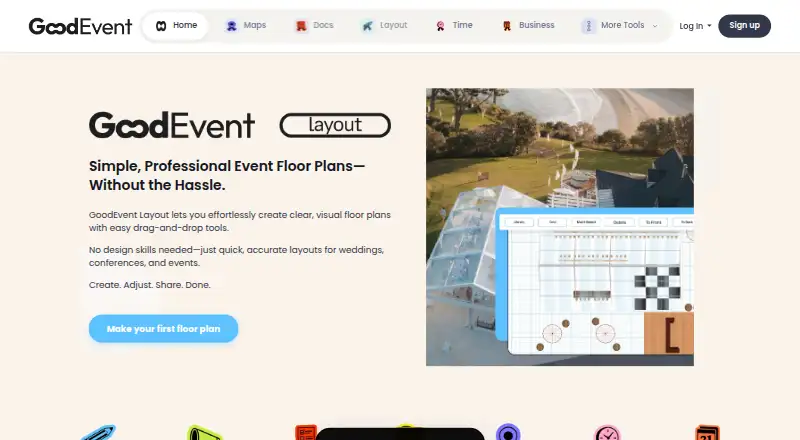Go to the Home nav item
The image size is (800, 440).
176,26
